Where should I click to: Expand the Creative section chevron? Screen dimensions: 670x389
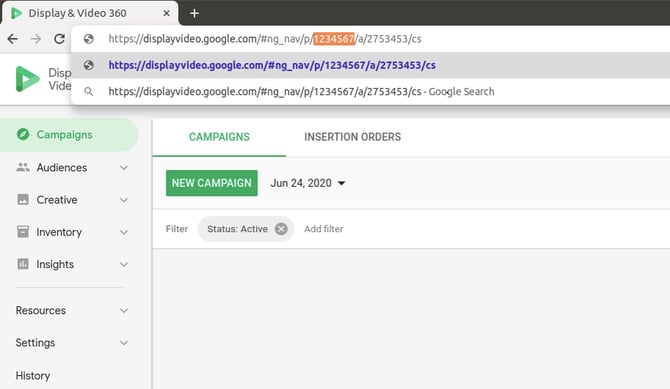[x=123, y=200]
